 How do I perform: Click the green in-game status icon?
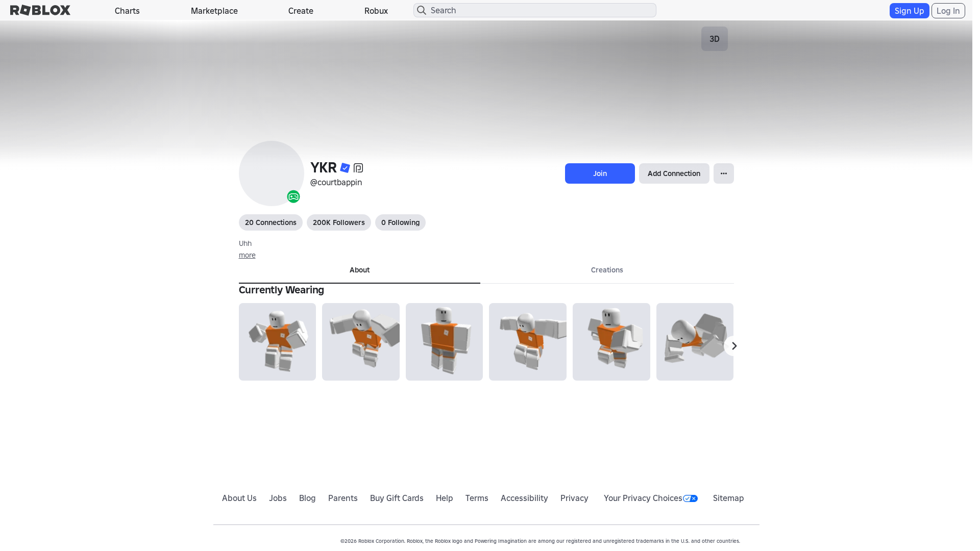click(293, 196)
